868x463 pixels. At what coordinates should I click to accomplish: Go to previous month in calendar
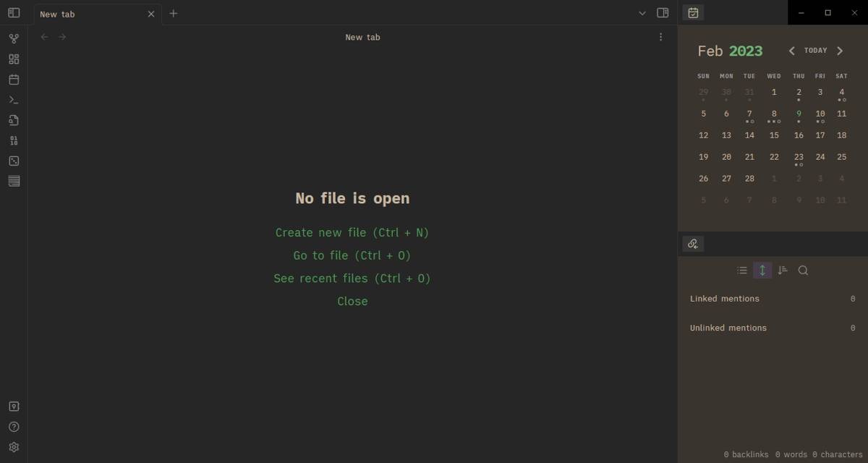pos(791,50)
